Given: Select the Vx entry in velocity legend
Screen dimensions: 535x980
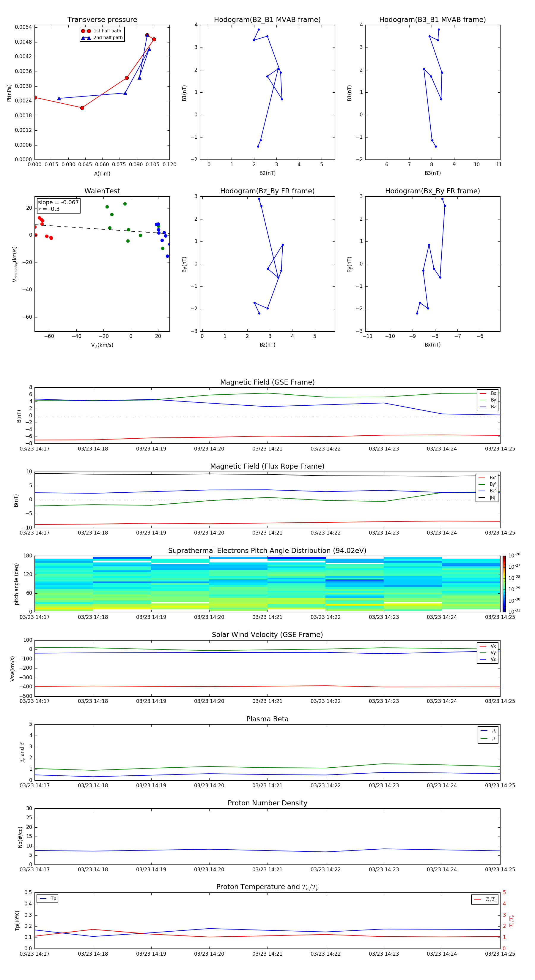Looking at the screenshot, I should click(x=488, y=646).
